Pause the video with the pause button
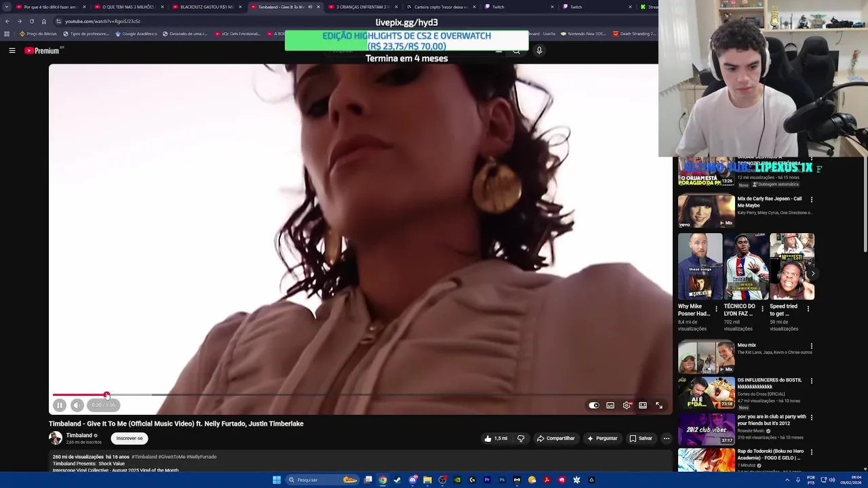The height and width of the screenshot is (488, 868). [60, 405]
